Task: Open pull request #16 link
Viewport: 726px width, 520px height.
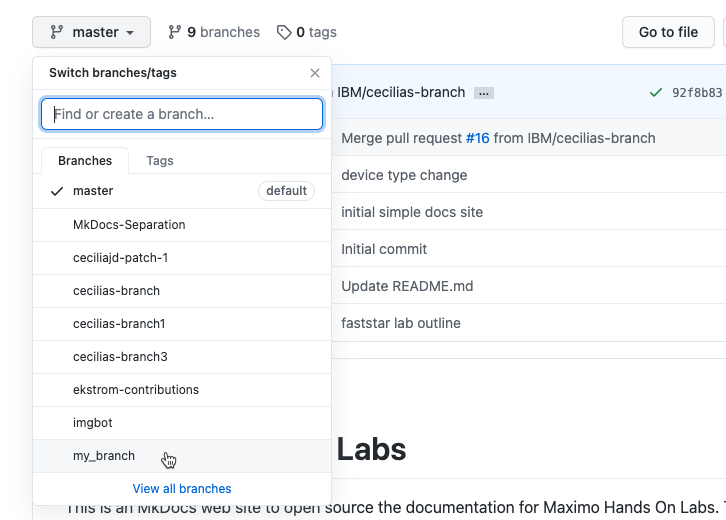Action: click(x=477, y=138)
